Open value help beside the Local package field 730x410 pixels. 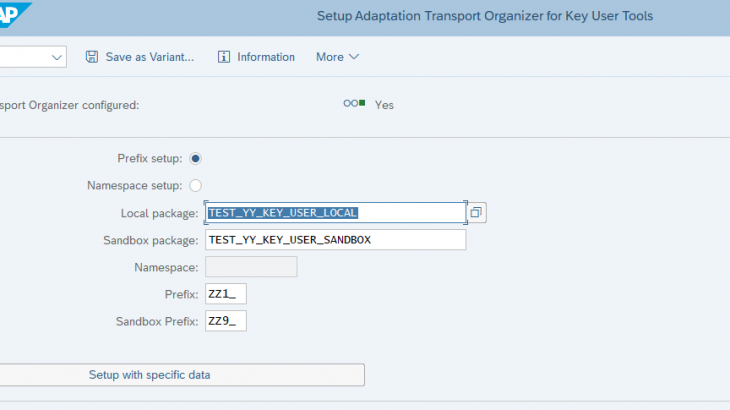tap(477, 213)
